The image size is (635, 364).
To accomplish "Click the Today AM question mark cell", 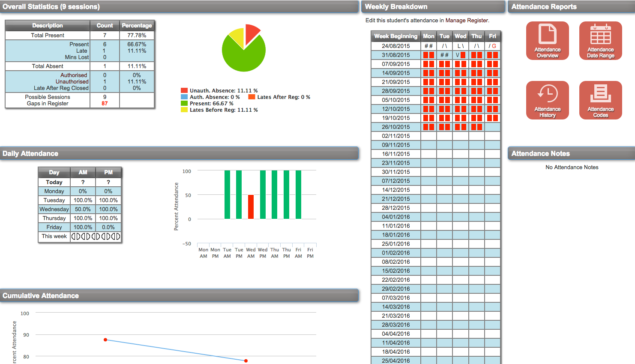I will [83, 182].
